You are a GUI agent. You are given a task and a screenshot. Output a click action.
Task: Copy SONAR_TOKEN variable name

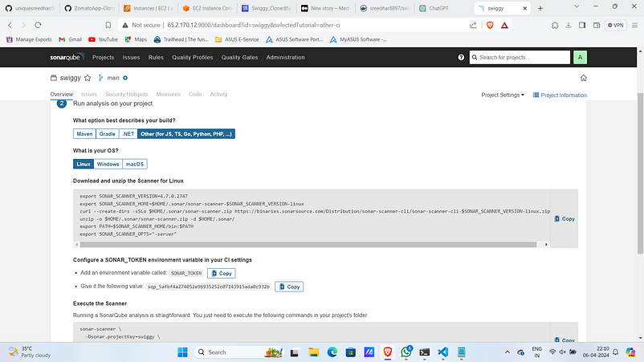[222, 274]
